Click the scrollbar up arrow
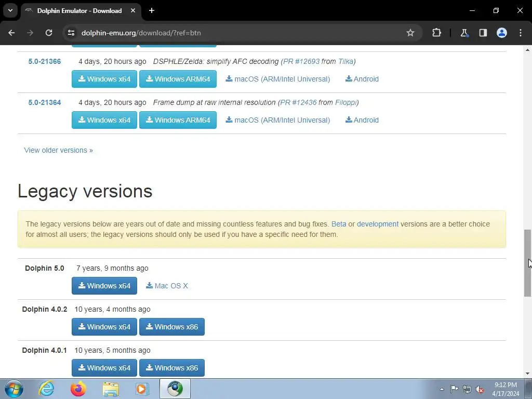The height and width of the screenshot is (399, 532). click(x=527, y=50)
